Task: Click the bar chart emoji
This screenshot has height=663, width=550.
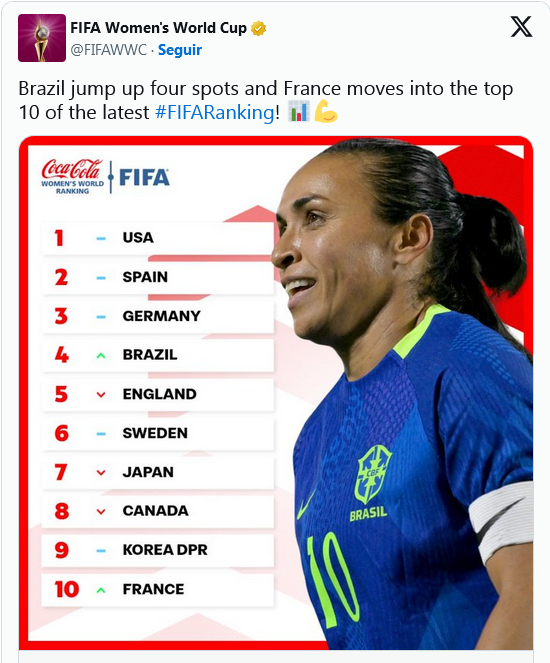Action: (x=298, y=112)
